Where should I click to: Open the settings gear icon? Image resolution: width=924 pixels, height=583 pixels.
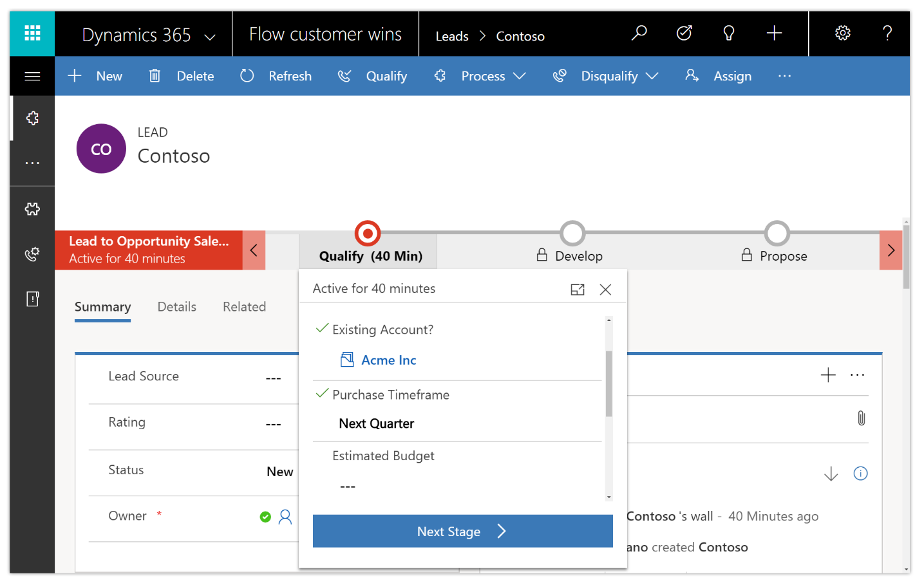[842, 33]
